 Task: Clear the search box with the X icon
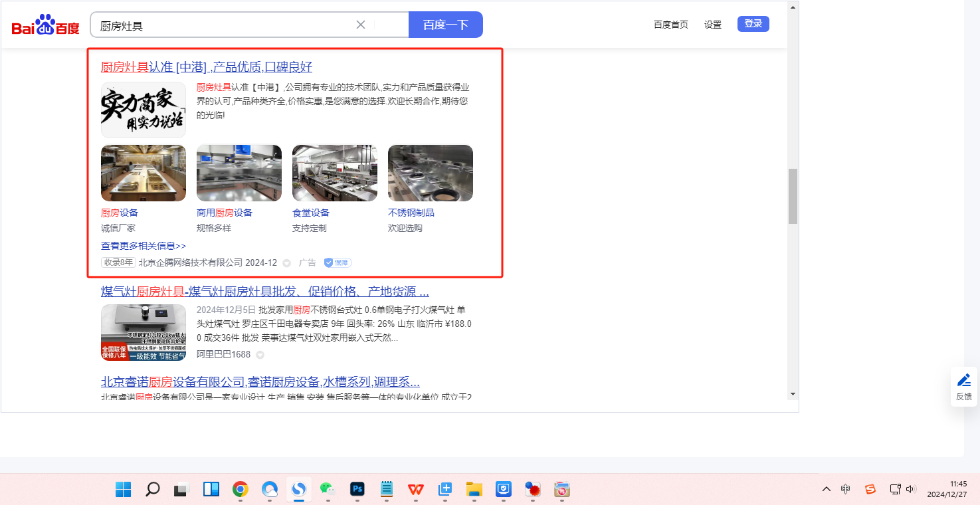click(361, 25)
